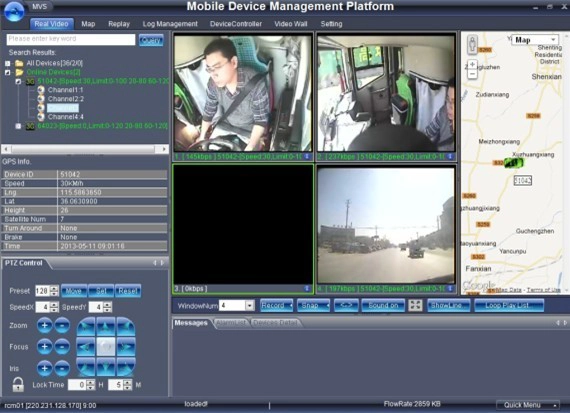Click the PTZ pan left arrow

86,347
